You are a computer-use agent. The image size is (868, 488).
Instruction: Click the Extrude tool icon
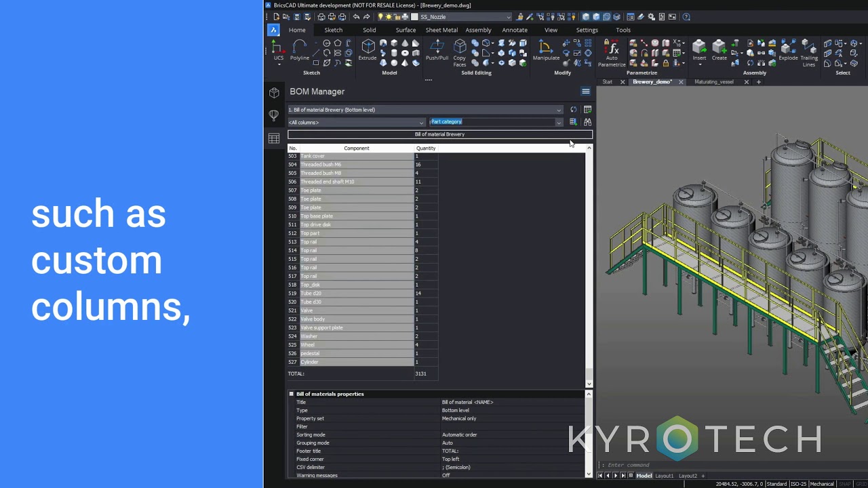click(x=368, y=49)
